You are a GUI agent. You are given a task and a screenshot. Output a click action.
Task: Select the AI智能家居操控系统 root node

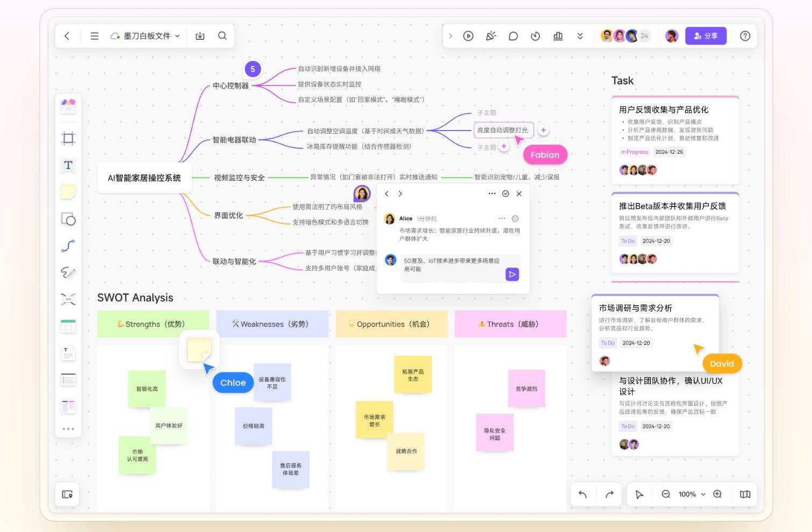144,178
